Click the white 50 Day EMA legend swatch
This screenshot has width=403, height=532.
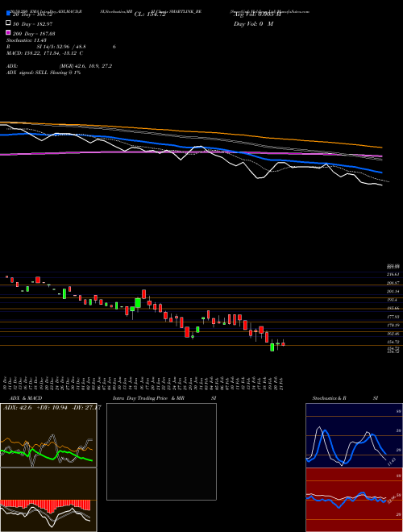(9, 23)
